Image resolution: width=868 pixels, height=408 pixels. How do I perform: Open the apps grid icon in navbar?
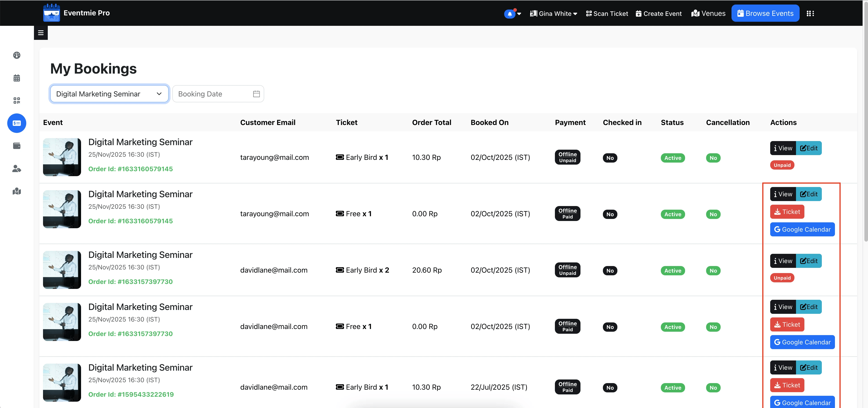click(810, 14)
